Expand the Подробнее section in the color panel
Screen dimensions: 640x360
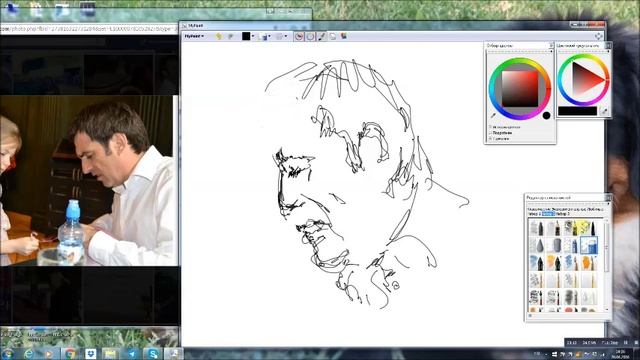[x=501, y=133]
